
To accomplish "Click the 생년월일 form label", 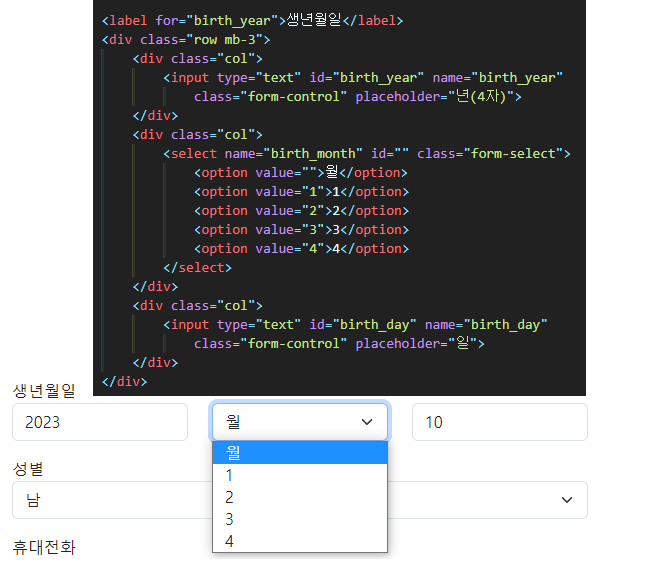I will click(44, 391).
